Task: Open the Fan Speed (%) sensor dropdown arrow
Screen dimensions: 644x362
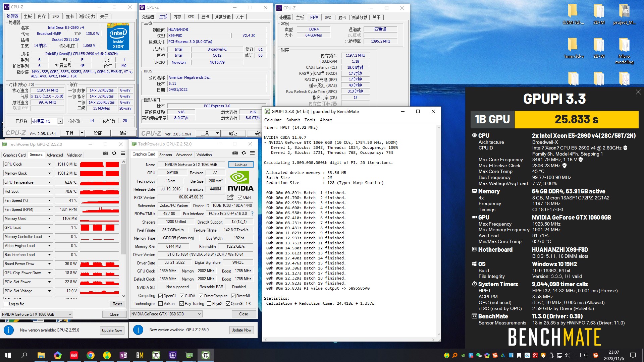Action: click(x=49, y=200)
